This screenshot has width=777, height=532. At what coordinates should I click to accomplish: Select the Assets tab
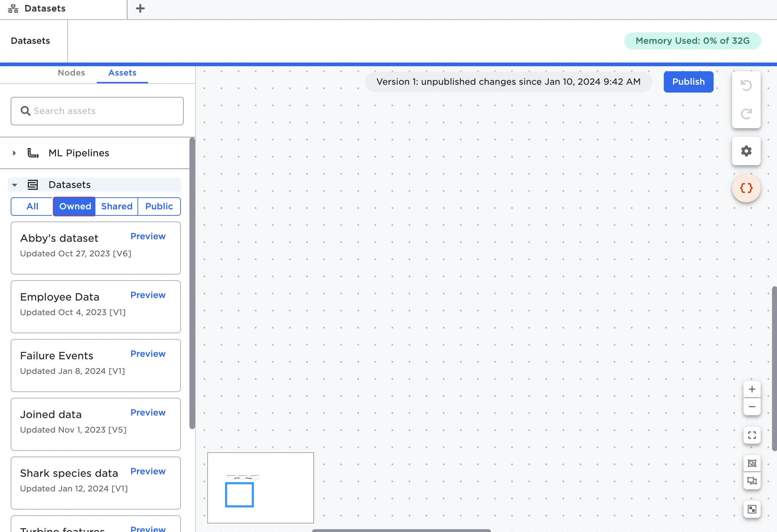(122, 73)
